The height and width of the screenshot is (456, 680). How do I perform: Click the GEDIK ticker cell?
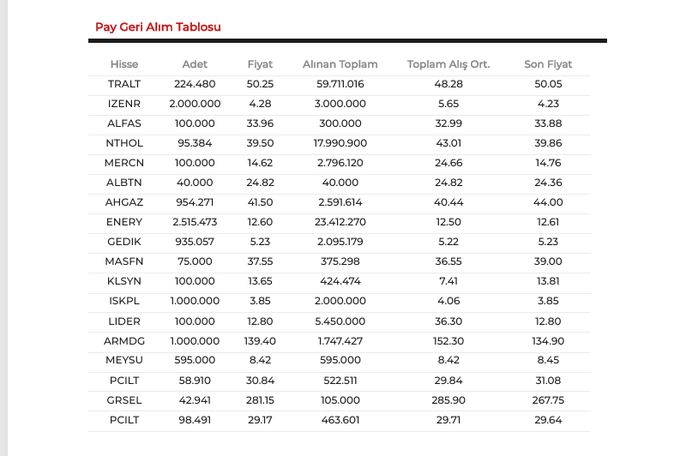tap(124, 242)
